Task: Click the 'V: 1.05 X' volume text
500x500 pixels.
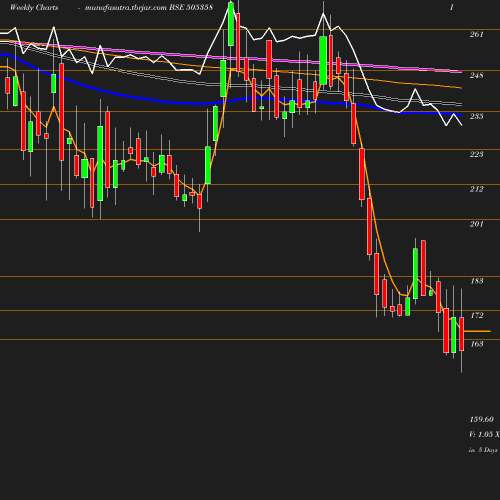Action: click(484, 434)
